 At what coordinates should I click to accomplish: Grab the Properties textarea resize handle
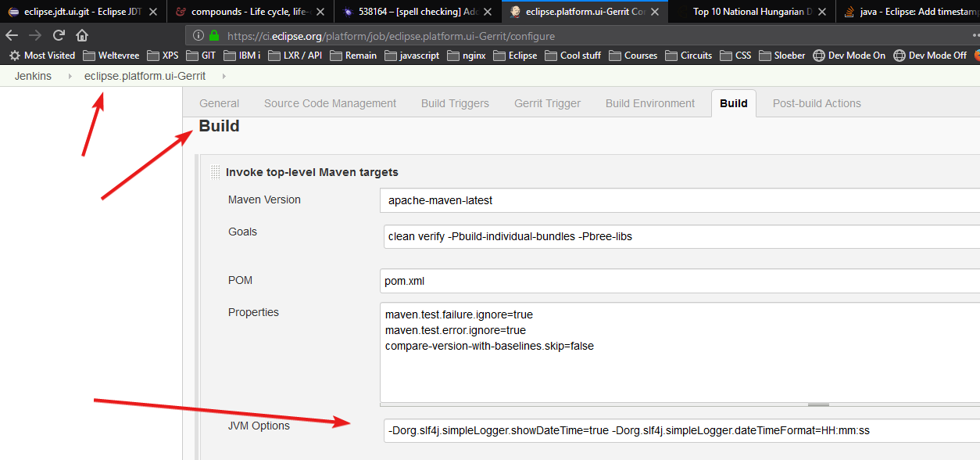pos(818,404)
